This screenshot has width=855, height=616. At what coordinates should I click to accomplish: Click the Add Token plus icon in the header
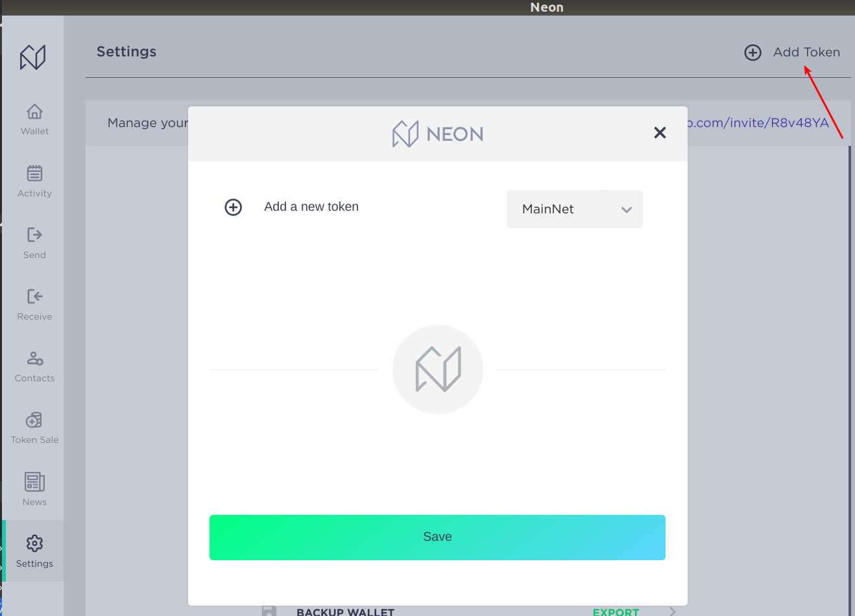[x=753, y=53]
